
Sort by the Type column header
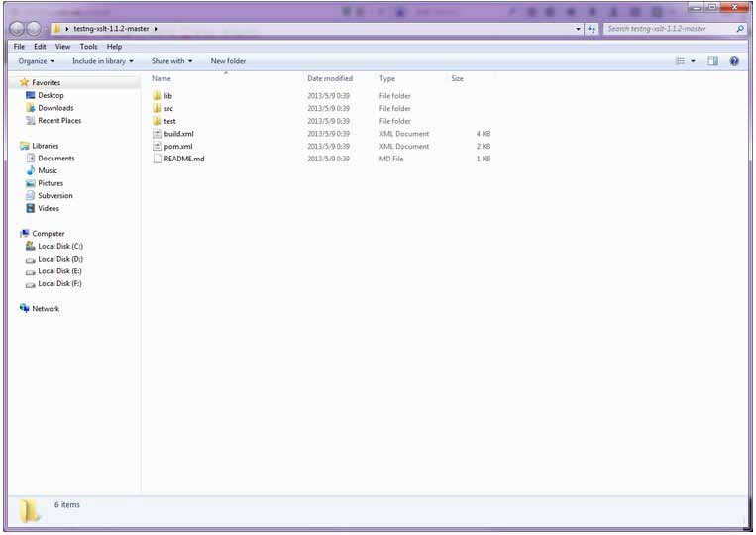(x=386, y=78)
